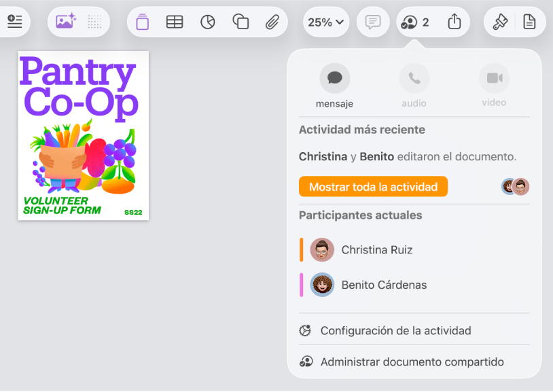Click Christina Ruiz's profile avatar
The image size is (553, 392).
(x=321, y=249)
